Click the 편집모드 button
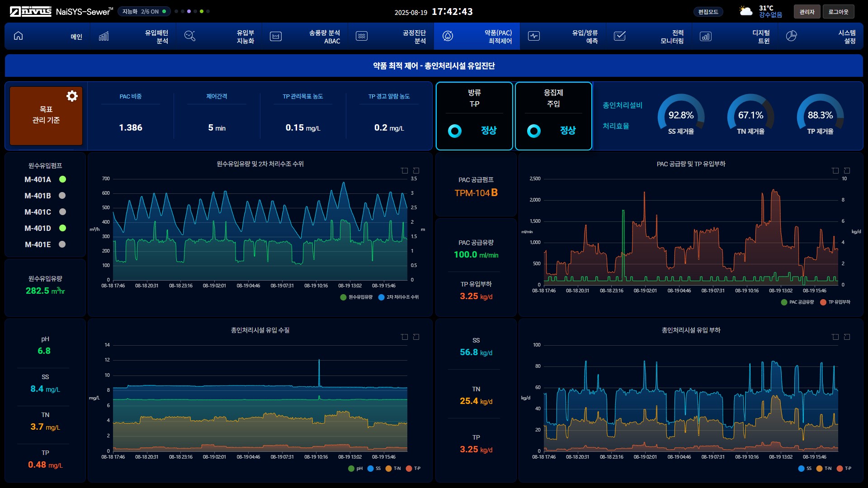The height and width of the screenshot is (488, 868). 708,12
